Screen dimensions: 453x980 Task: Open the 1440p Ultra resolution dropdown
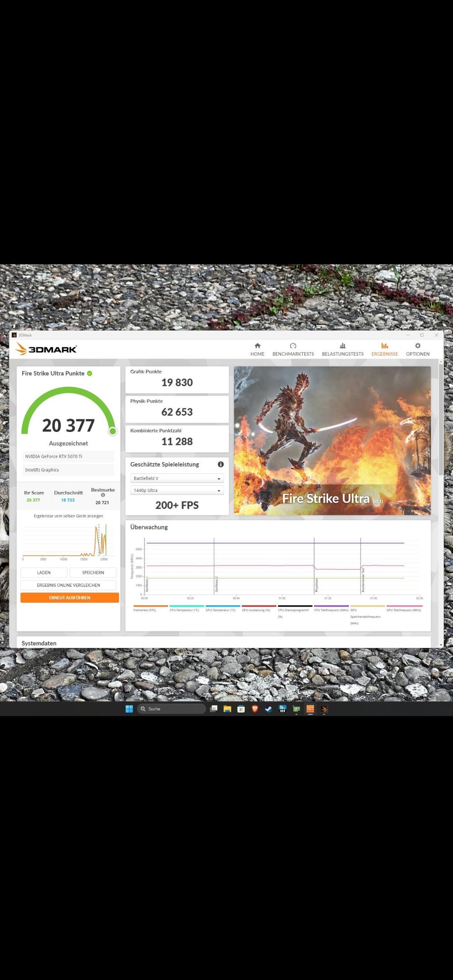click(177, 490)
